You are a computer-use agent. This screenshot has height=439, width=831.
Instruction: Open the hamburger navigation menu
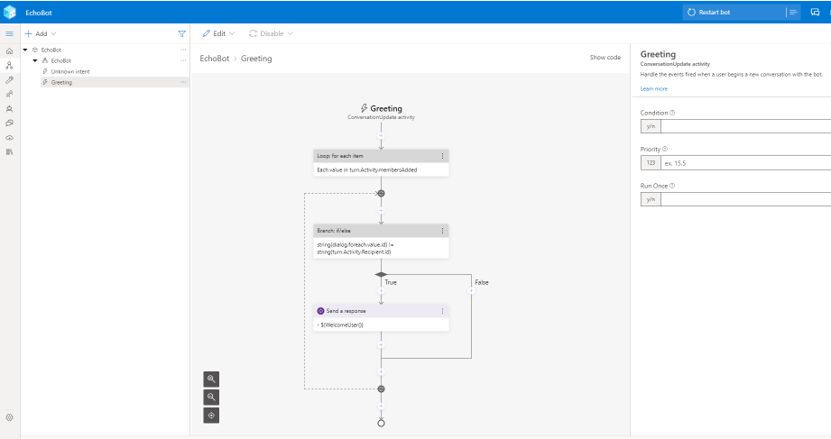10,33
